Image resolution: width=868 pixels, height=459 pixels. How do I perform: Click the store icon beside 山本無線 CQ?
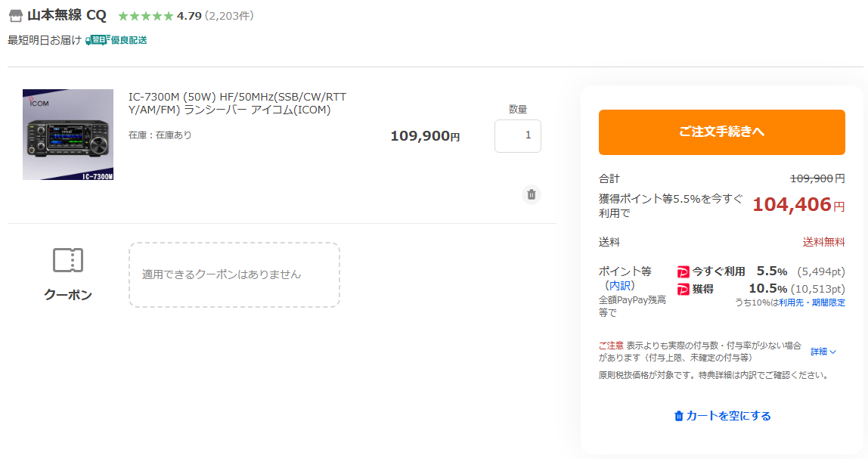point(16,16)
